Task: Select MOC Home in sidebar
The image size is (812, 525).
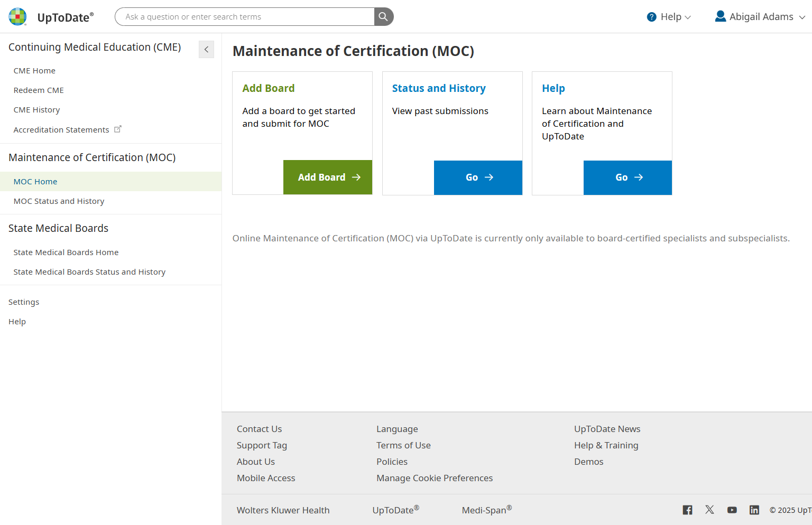Action: (110, 182)
